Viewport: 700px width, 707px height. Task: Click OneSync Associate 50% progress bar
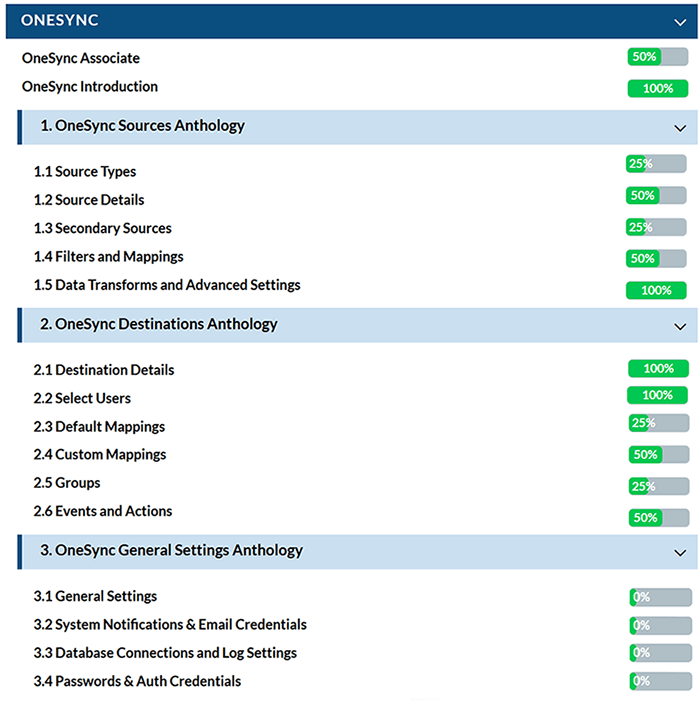coord(658,57)
